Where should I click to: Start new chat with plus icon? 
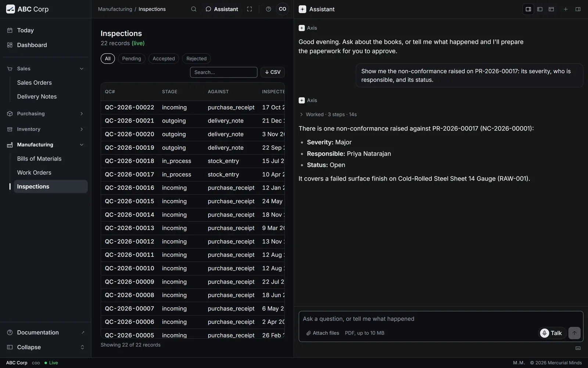click(x=566, y=9)
